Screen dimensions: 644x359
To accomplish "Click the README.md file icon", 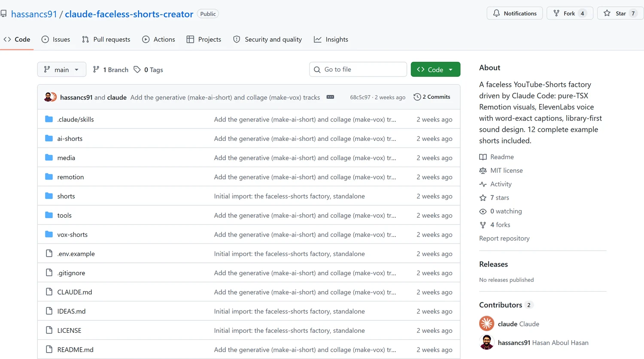I will point(49,349).
